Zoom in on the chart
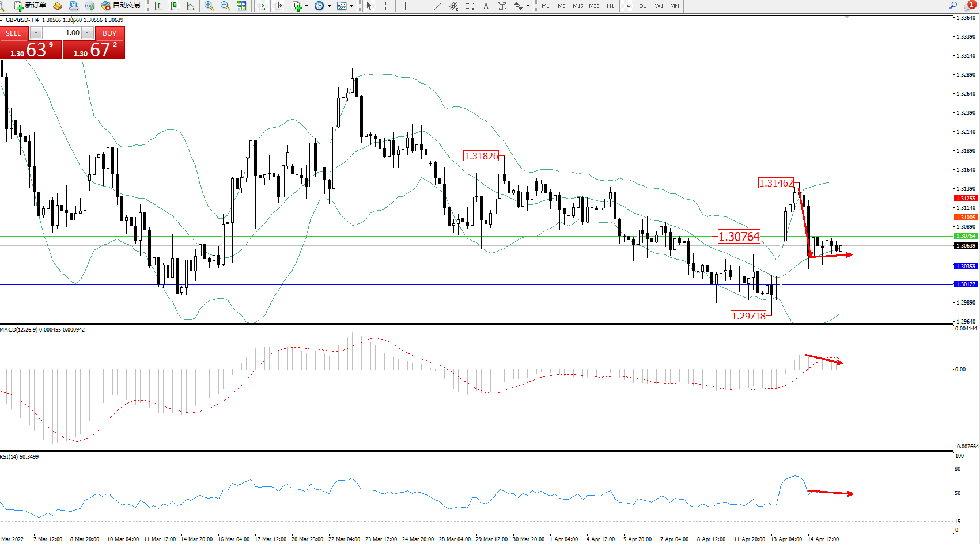The height and width of the screenshot is (544, 980). (209, 6)
